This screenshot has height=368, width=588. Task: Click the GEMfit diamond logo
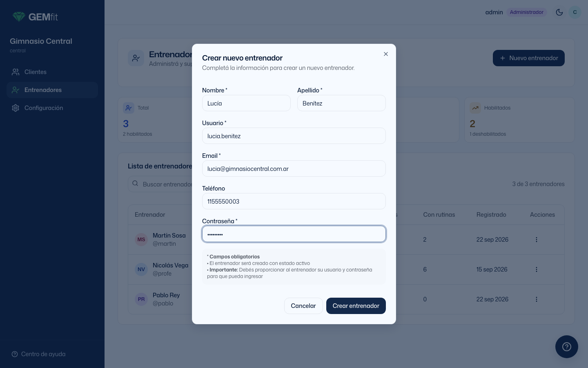click(19, 17)
